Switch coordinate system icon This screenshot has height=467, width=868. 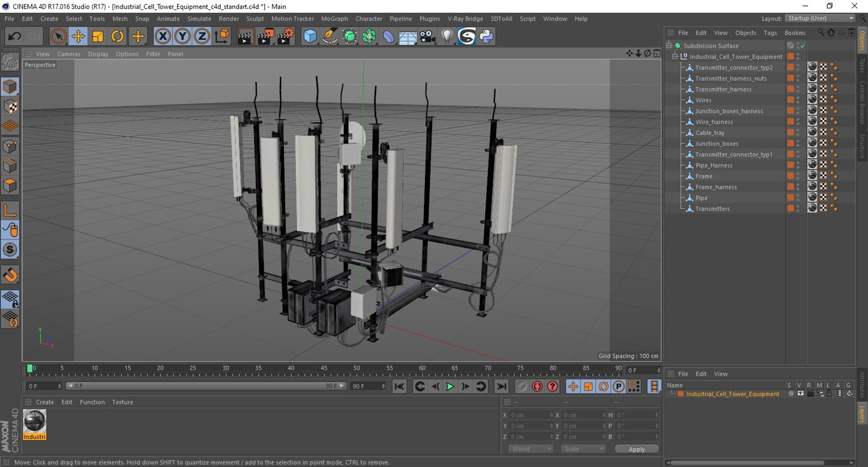coord(222,36)
